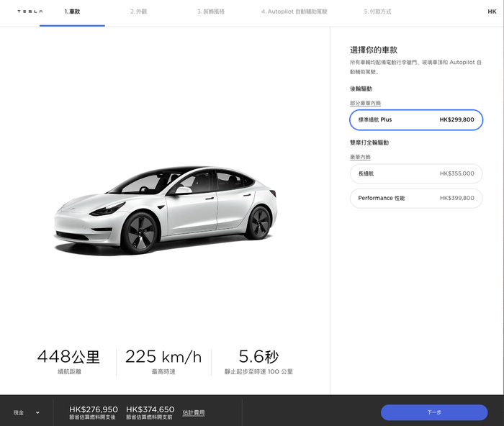Switch to the 2. 外觀 tab

(138, 12)
